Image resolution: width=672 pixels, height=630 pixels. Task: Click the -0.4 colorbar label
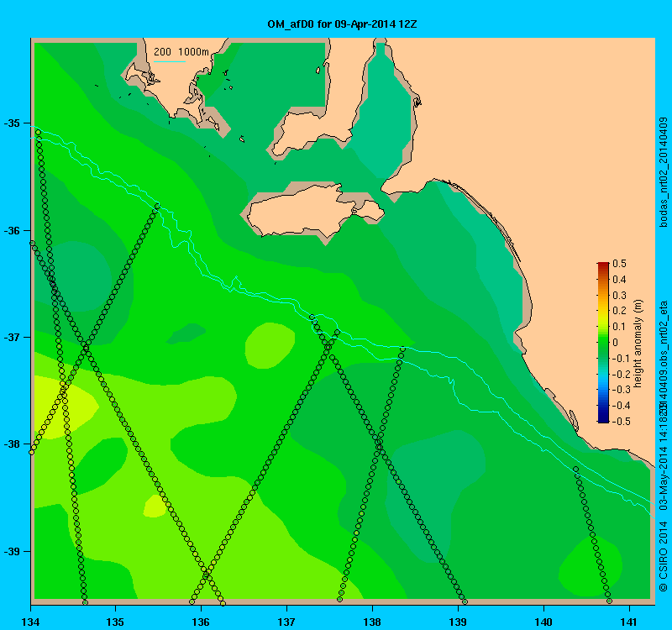click(x=620, y=406)
